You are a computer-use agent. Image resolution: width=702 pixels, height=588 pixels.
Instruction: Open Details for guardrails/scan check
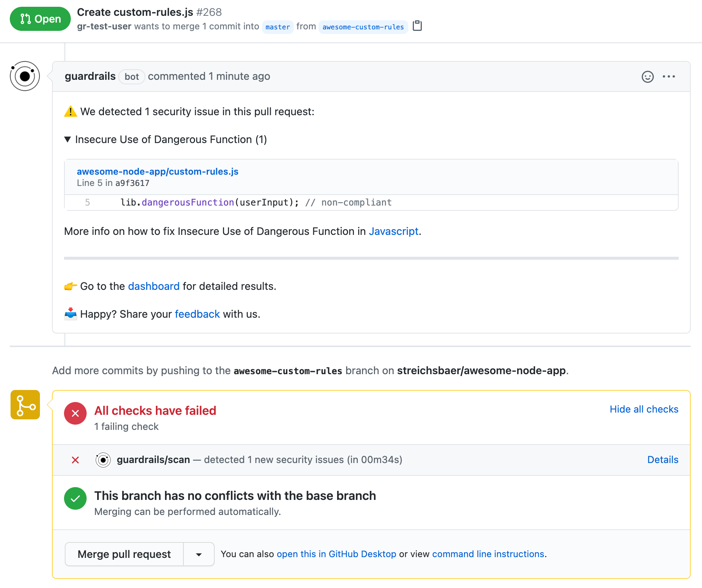click(662, 460)
